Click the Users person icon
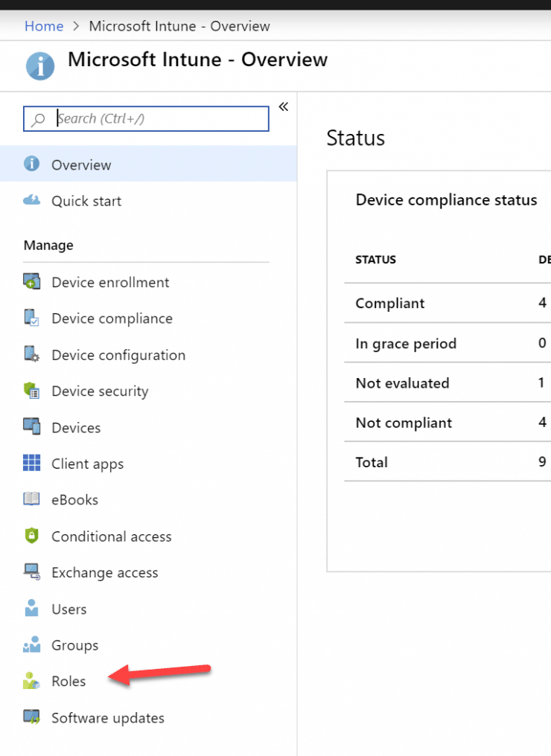Image resolution: width=551 pixels, height=756 pixels. [33, 609]
